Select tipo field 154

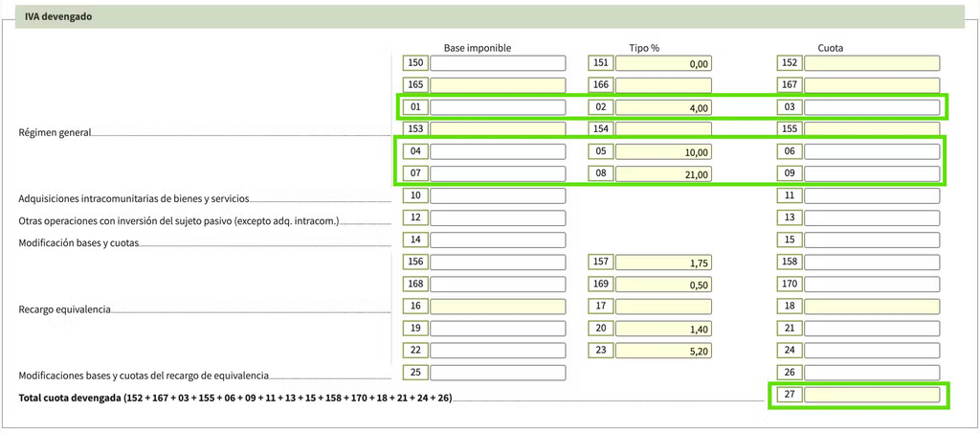tap(664, 129)
